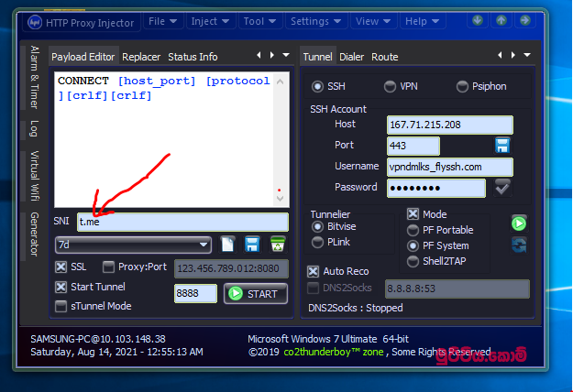573x392 pixels.
Task: Click the Password field
Action: coord(436,188)
